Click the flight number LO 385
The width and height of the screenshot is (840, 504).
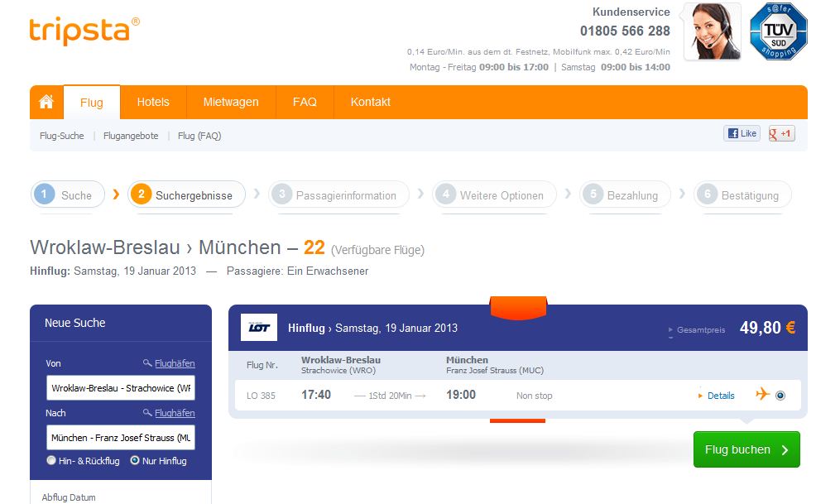261,396
